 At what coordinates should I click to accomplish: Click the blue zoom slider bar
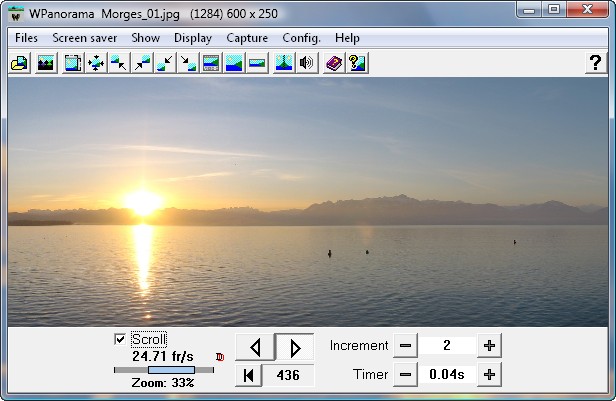click(x=171, y=370)
